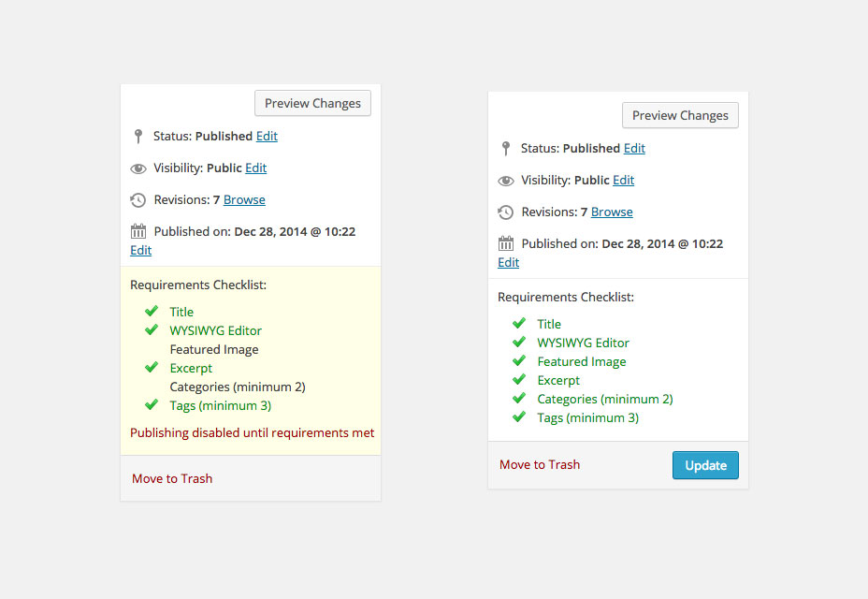Screen dimensions: 868x599
Task: Move post to Trash in left panel
Action: (x=172, y=479)
